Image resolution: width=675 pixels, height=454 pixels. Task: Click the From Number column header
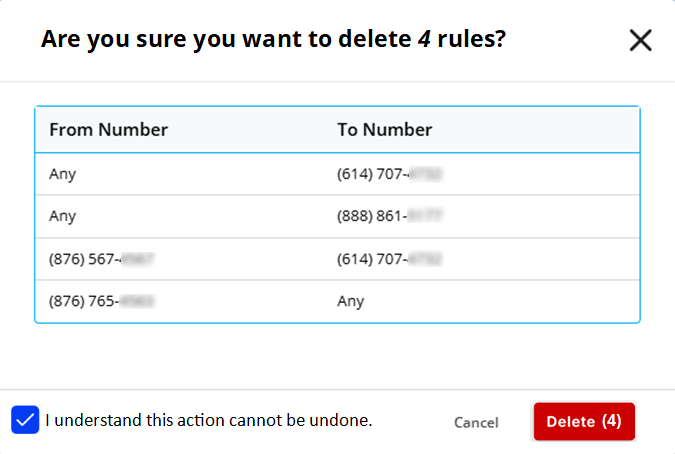point(108,130)
